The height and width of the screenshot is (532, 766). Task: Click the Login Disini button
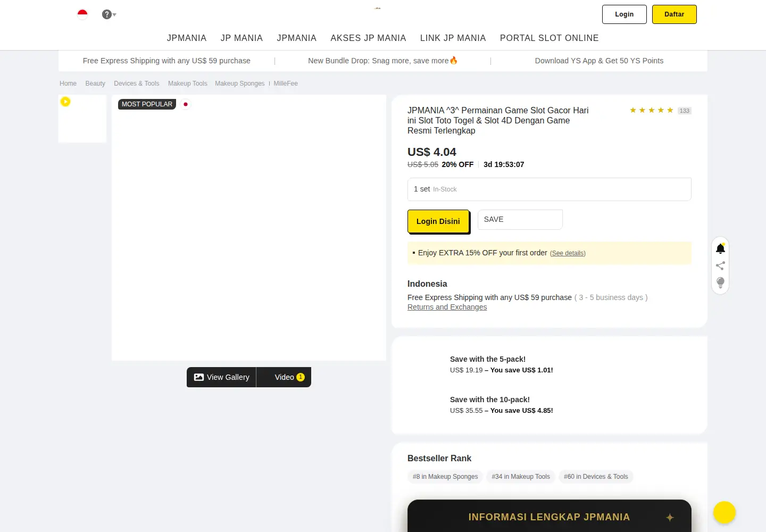pyautogui.click(x=438, y=221)
